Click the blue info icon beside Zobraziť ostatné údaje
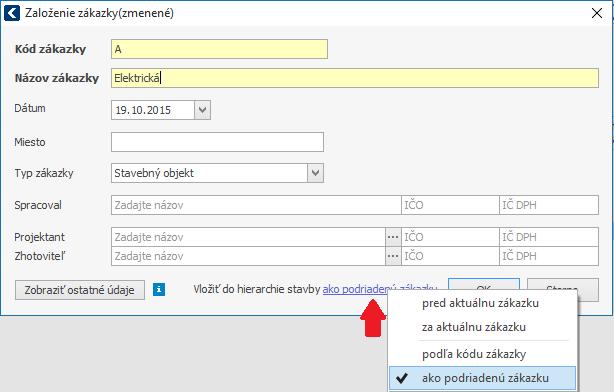 [x=159, y=290]
